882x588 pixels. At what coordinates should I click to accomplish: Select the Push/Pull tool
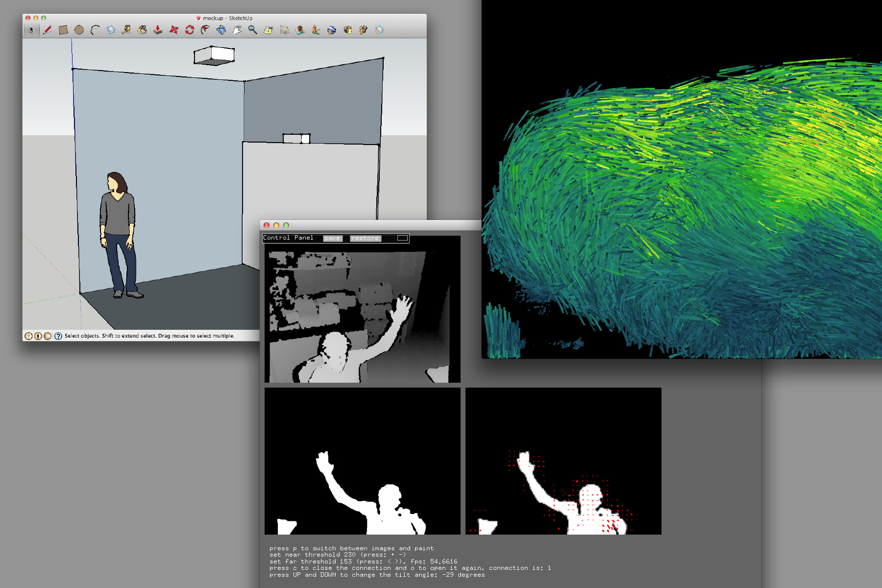tap(158, 30)
